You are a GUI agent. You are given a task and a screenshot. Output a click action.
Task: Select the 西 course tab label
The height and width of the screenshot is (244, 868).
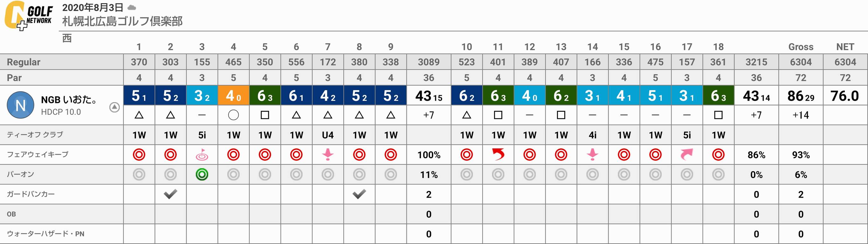pyautogui.click(x=67, y=38)
